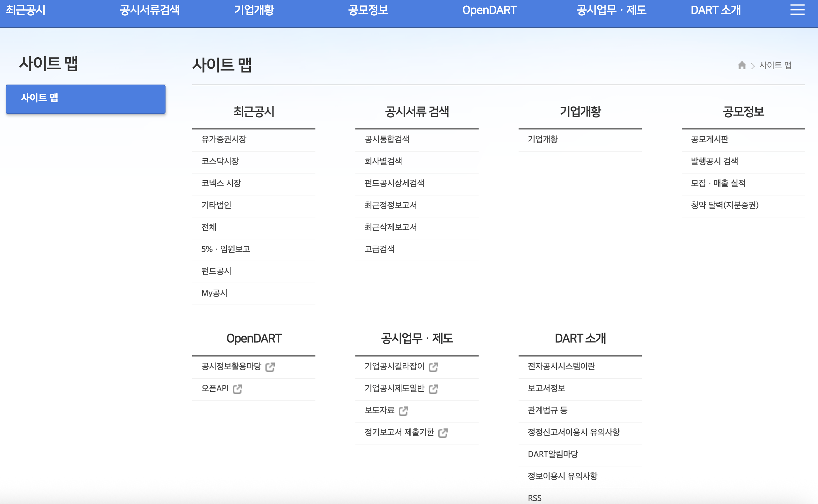
Task: Open the RSS link under DART 소개
Action: point(535,498)
